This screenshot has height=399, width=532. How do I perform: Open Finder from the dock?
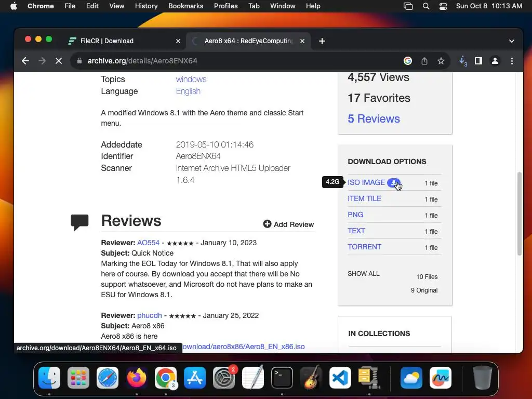[49, 378]
